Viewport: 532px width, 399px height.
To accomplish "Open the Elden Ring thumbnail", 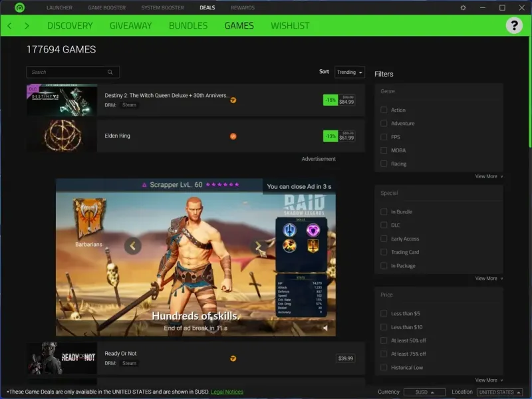I will [62, 136].
